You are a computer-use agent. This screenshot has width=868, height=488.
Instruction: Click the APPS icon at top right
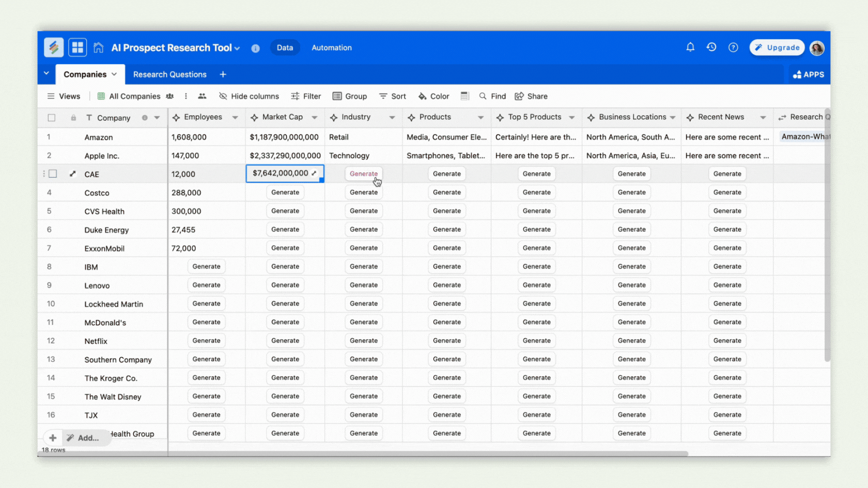pos(808,74)
